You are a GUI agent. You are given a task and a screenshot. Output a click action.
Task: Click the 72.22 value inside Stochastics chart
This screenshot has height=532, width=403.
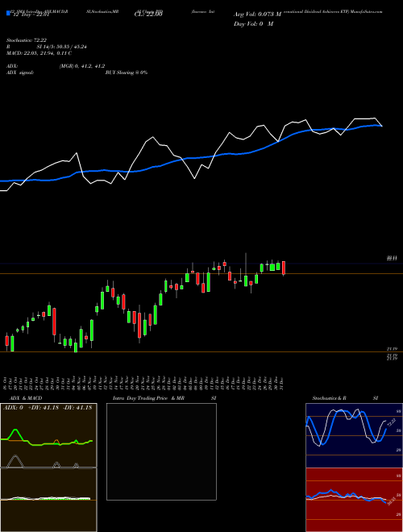[392, 422]
